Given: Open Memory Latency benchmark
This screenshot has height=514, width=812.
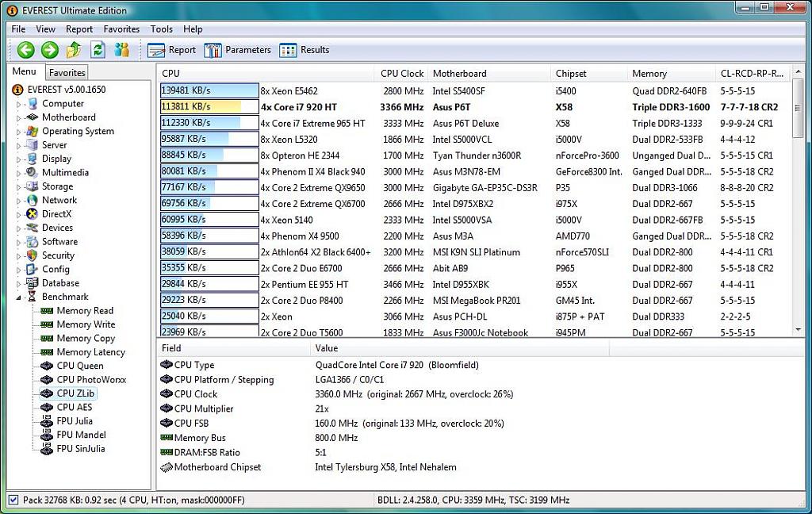Looking at the screenshot, I should 91,352.
